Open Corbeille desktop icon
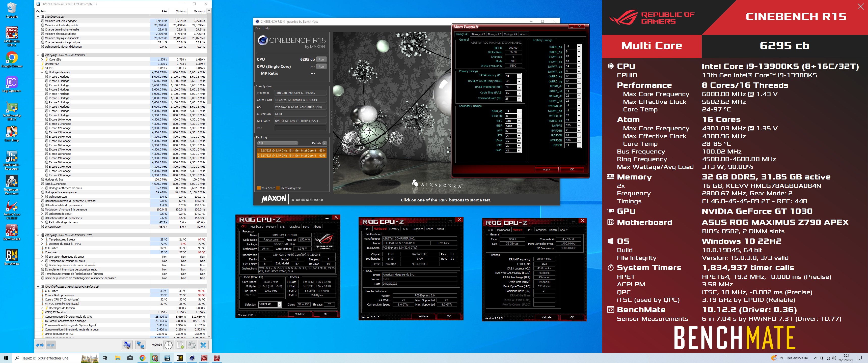 [12, 10]
